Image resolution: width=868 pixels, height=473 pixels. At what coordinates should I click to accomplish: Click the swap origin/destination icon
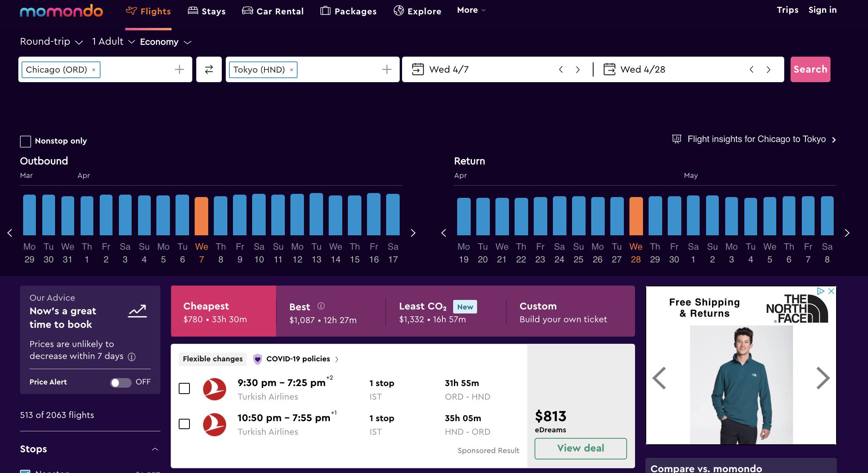(x=209, y=69)
